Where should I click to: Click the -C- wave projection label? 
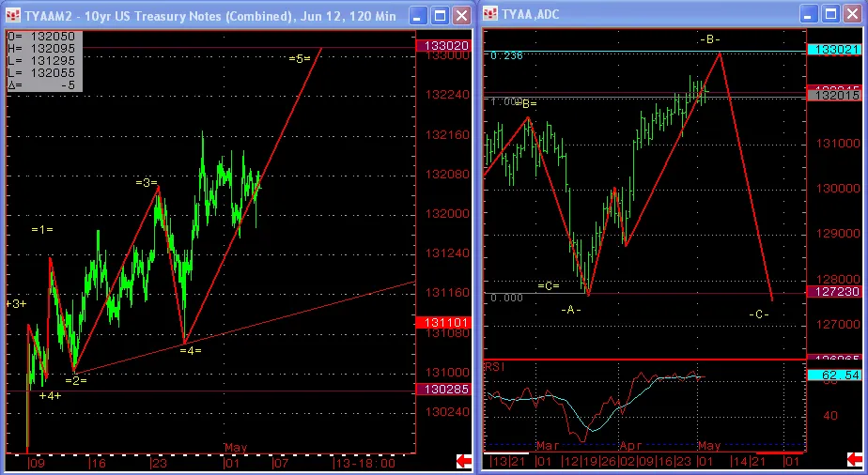[x=759, y=314]
